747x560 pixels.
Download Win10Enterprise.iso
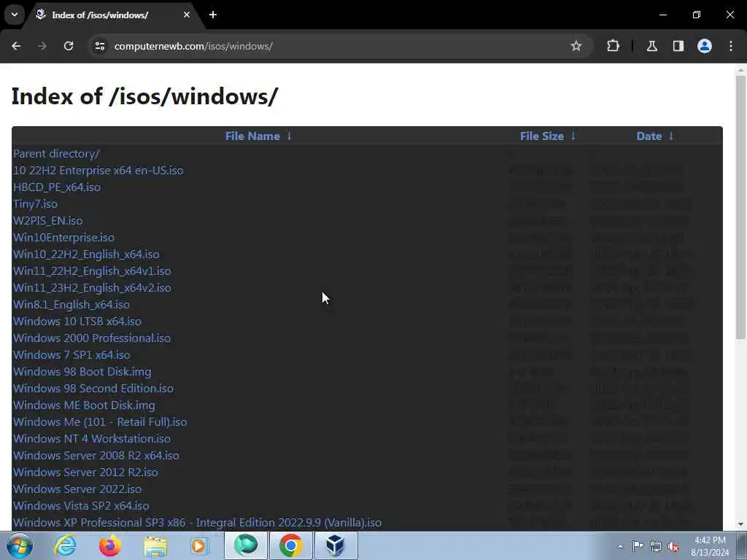click(64, 238)
